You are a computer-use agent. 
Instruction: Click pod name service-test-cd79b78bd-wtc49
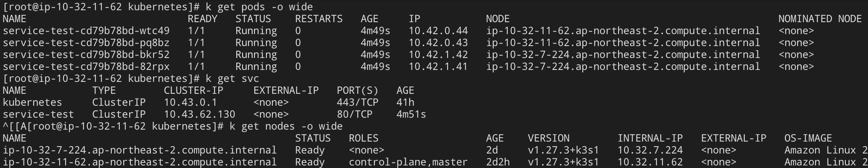tap(86, 31)
